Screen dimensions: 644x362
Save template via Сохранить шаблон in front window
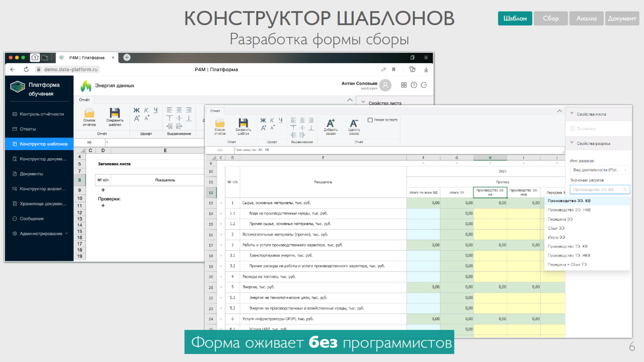coord(243,127)
